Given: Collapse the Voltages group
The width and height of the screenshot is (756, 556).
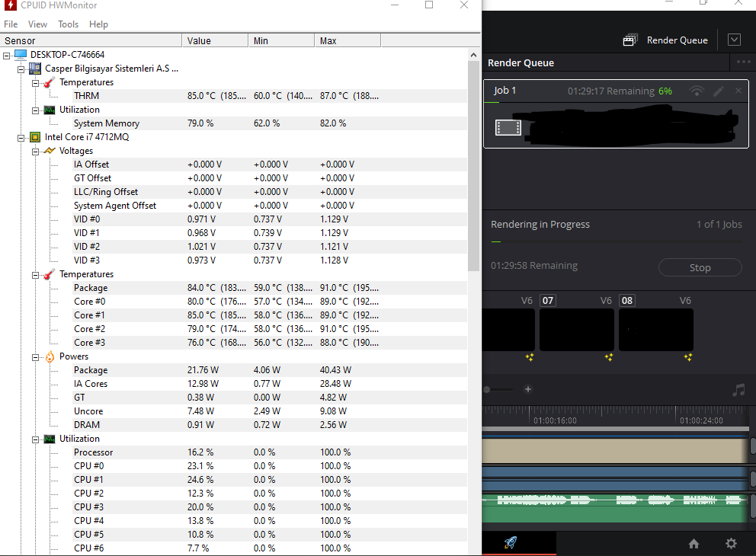Looking at the screenshot, I should tap(35, 152).
